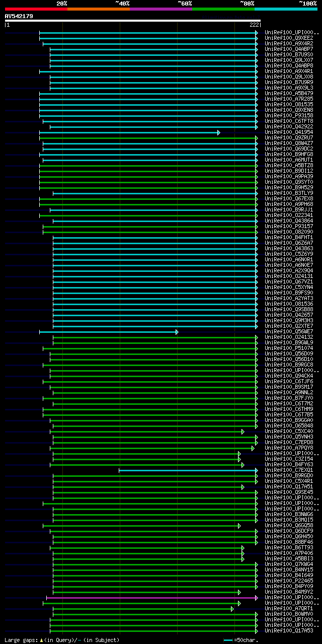Viewport: 322px width, 644px height.
Task: Click hit label UniRef100_P93158
Action: click(x=289, y=116)
